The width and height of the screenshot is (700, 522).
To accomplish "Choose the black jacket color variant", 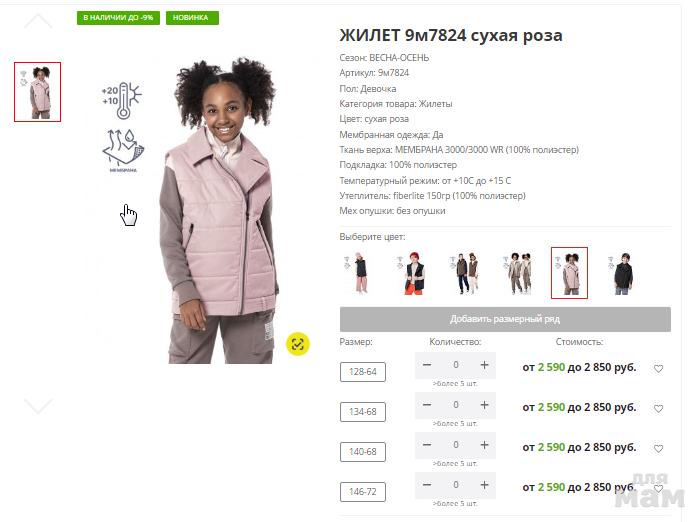I will 622,273.
